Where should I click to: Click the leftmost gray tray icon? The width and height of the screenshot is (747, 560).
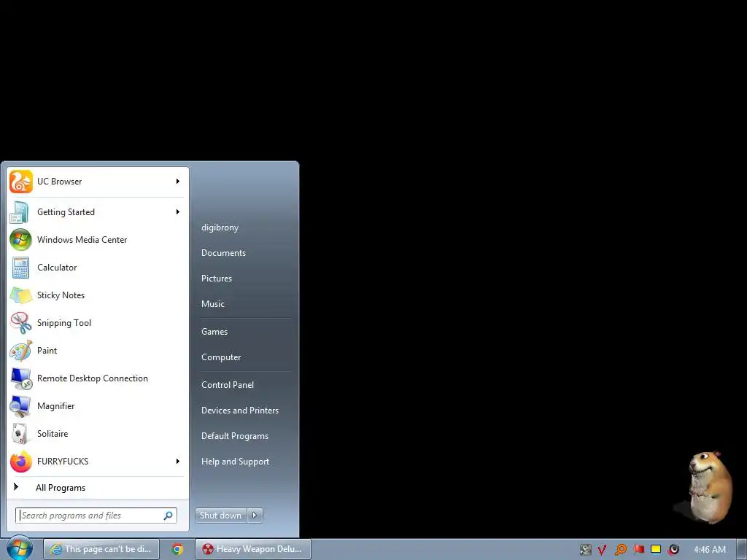coord(585,550)
